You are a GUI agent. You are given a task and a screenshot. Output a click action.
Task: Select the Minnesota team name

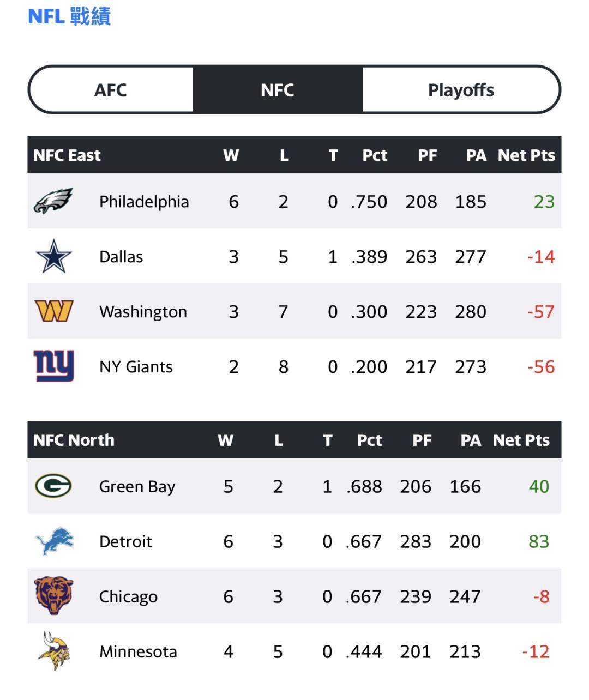pyautogui.click(x=138, y=651)
